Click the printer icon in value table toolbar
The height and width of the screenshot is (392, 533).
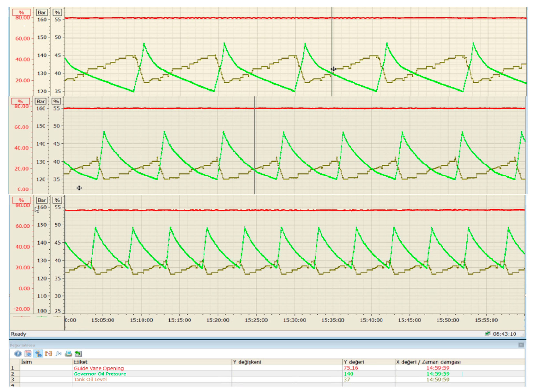68,354
